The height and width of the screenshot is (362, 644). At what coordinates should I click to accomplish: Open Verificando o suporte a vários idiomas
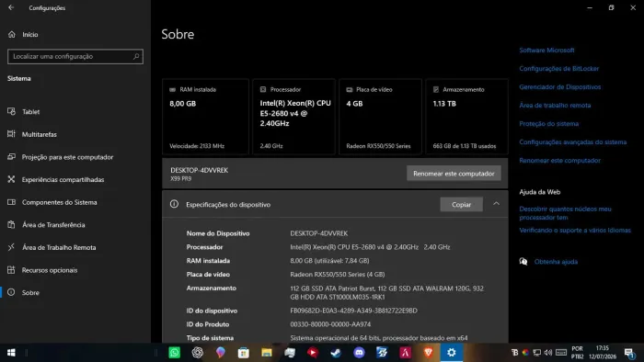[x=575, y=231]
